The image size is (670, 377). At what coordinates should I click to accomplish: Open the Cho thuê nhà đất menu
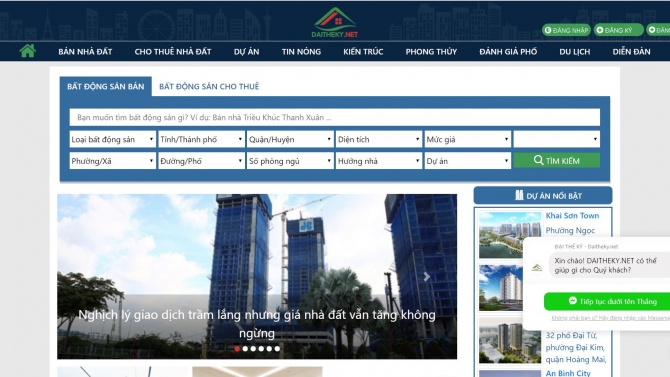coord(173,52)
